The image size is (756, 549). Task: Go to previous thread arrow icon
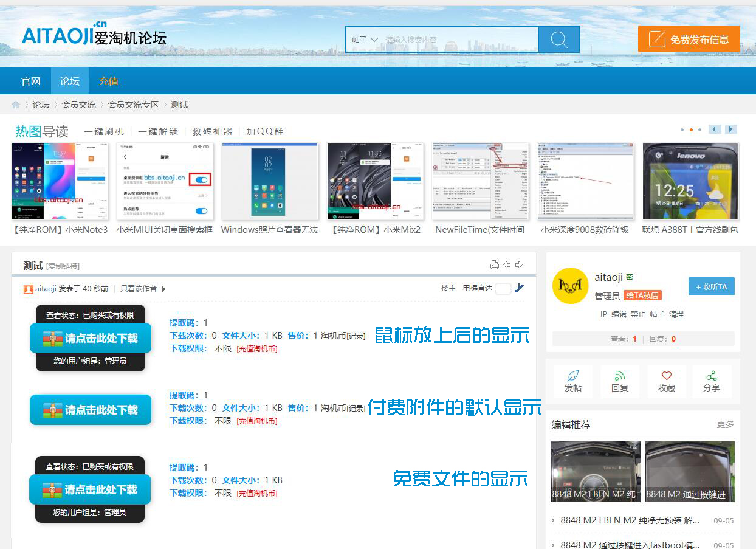click(507, 264)
